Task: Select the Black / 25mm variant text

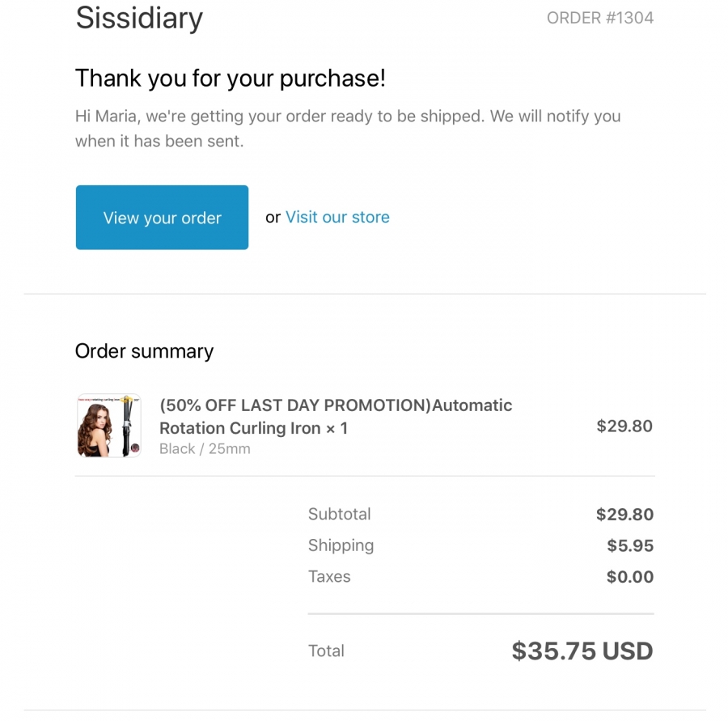Action: coord(205,449)
